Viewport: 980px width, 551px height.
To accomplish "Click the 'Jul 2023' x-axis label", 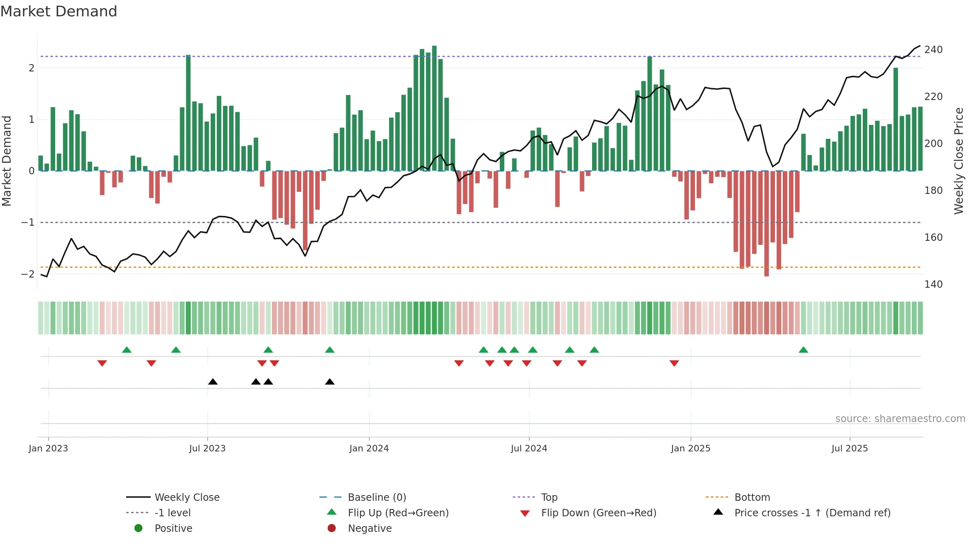I will [207, 449].
